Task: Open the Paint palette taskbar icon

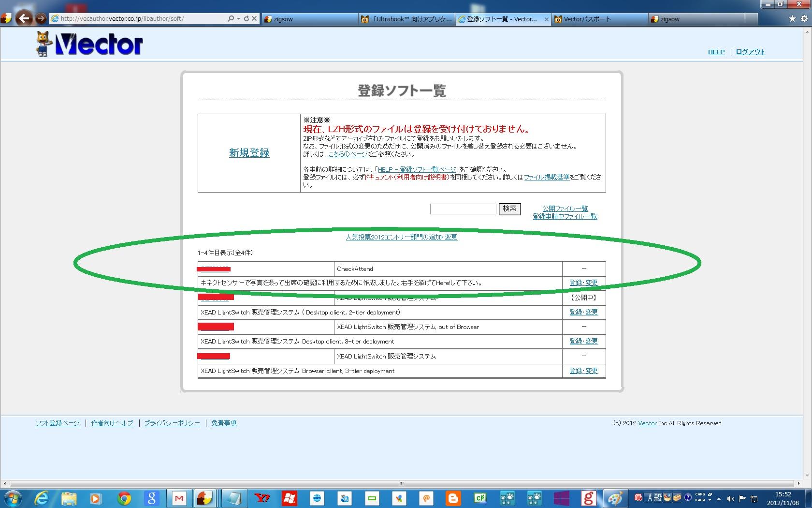Action: point(615,498)
